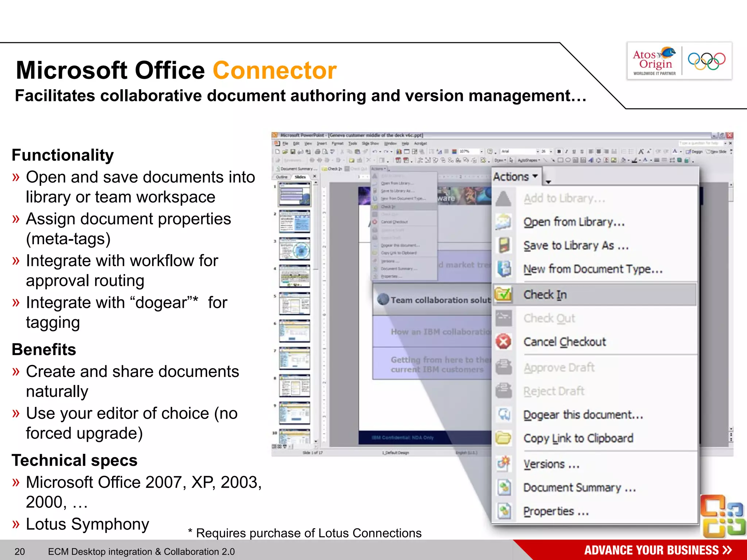This screenshot has height=560, width=747.
Task: Toggle Align Left in formatting toolbar
Action: tap(591, 151)
